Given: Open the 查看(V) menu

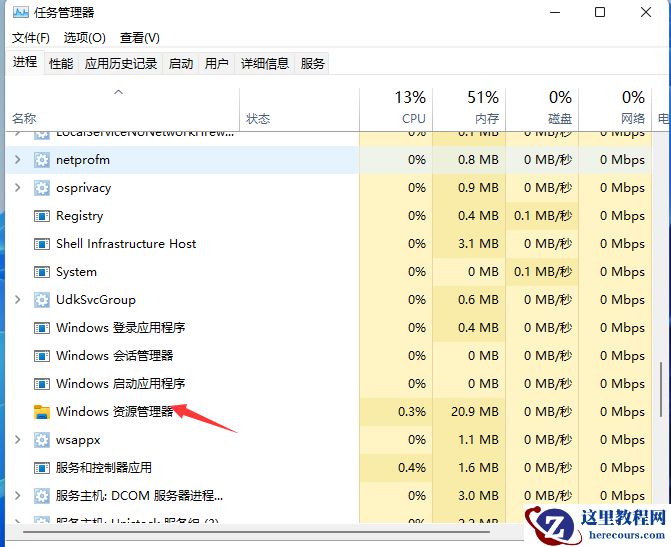Looking at the screenshot, I should click(x=140, y=38).
